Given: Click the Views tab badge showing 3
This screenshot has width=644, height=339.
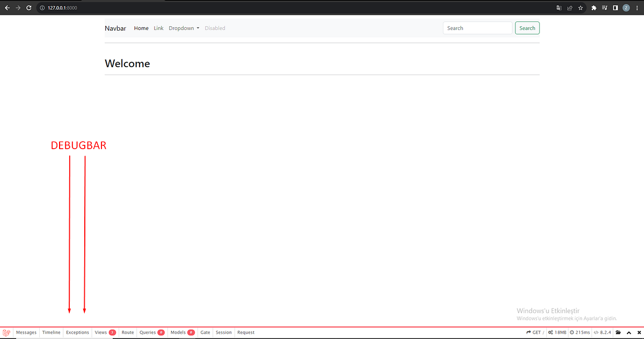Looking at the screenshot, I should (x=112, y=332).
